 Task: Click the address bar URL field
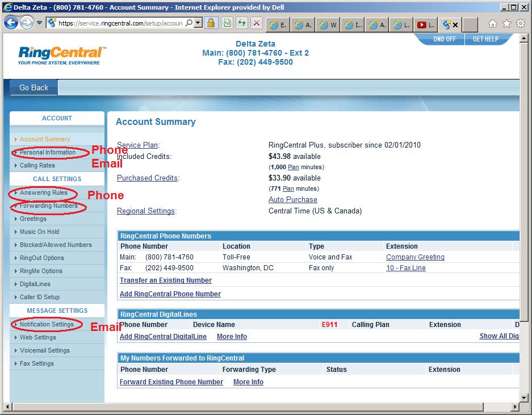(x=120, y=23)
